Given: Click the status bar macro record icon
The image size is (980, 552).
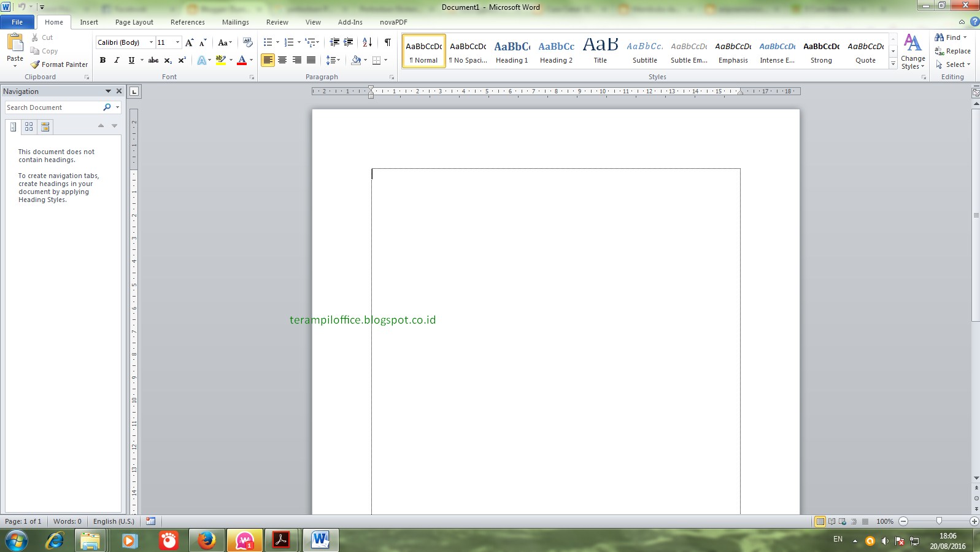Looking at the screenshot, I should click(150, 521).
